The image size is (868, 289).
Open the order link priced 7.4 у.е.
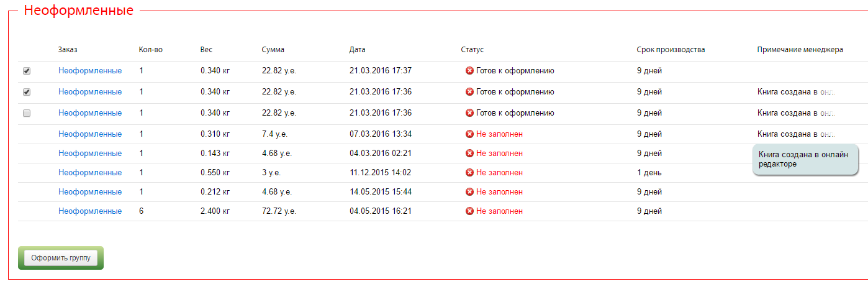point(90,134)
